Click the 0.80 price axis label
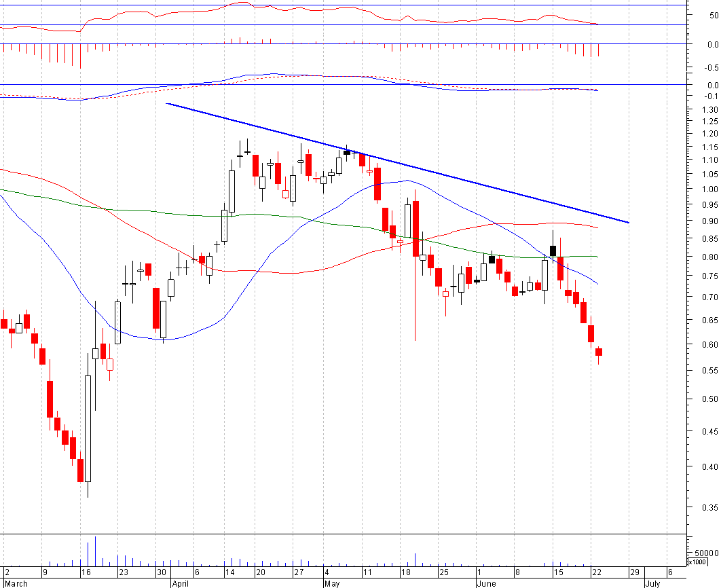 (x=710, y=257)
